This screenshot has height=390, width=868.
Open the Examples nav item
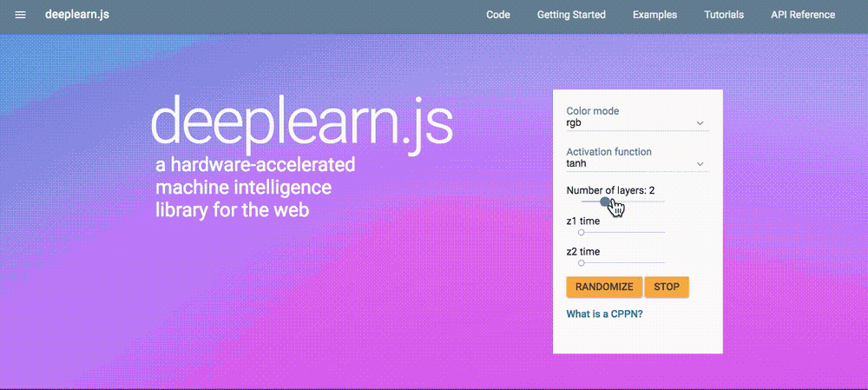coord(654,15)
